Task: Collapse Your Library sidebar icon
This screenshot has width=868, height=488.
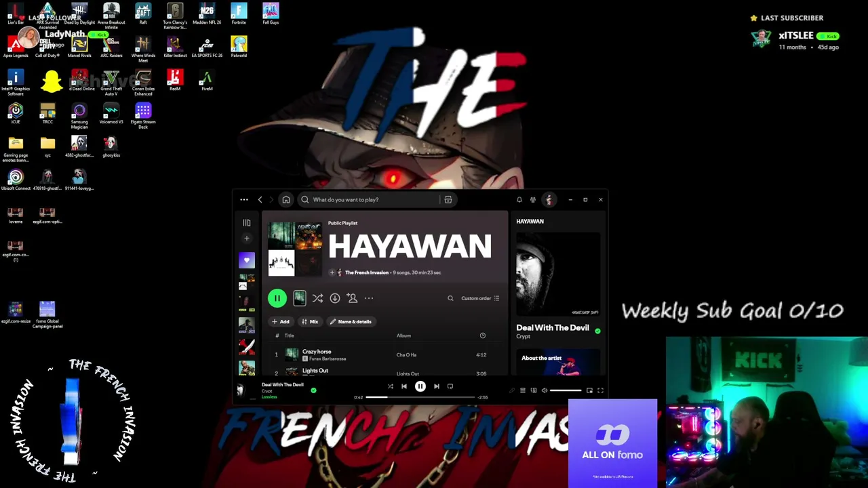Action: 247,222
